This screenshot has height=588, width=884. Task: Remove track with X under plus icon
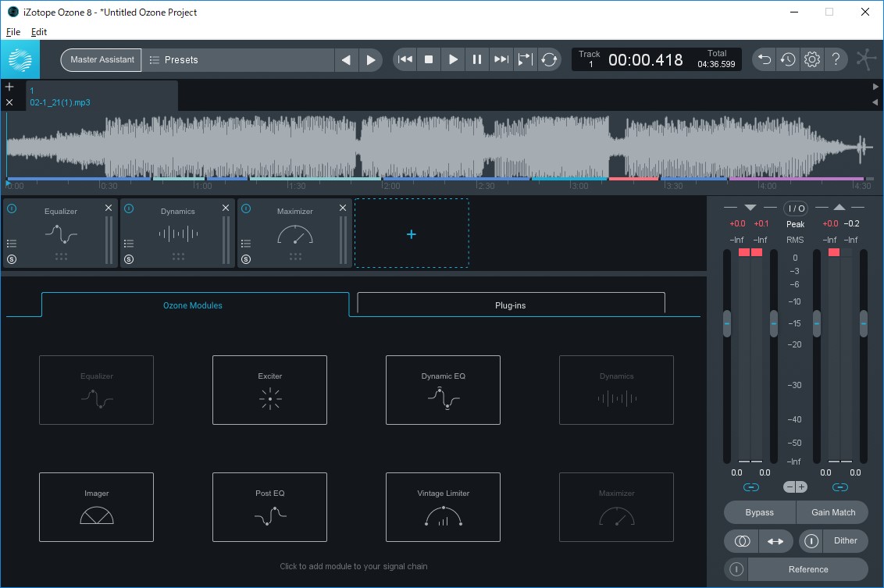click(9, 102)
